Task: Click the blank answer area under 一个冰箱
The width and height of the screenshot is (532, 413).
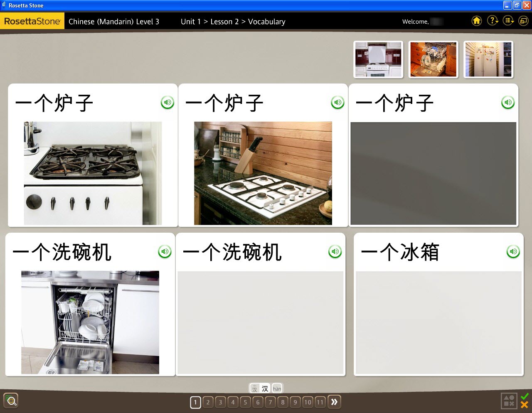Action: click(438, 323)
